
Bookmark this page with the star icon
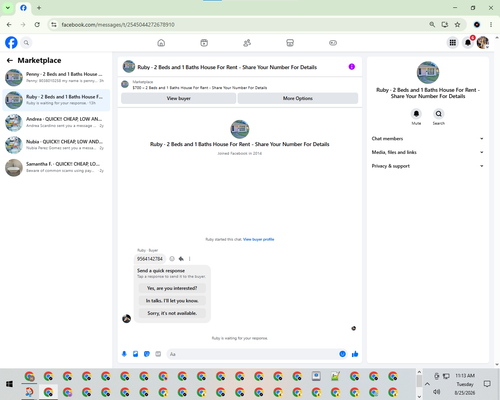click(457, 25)
